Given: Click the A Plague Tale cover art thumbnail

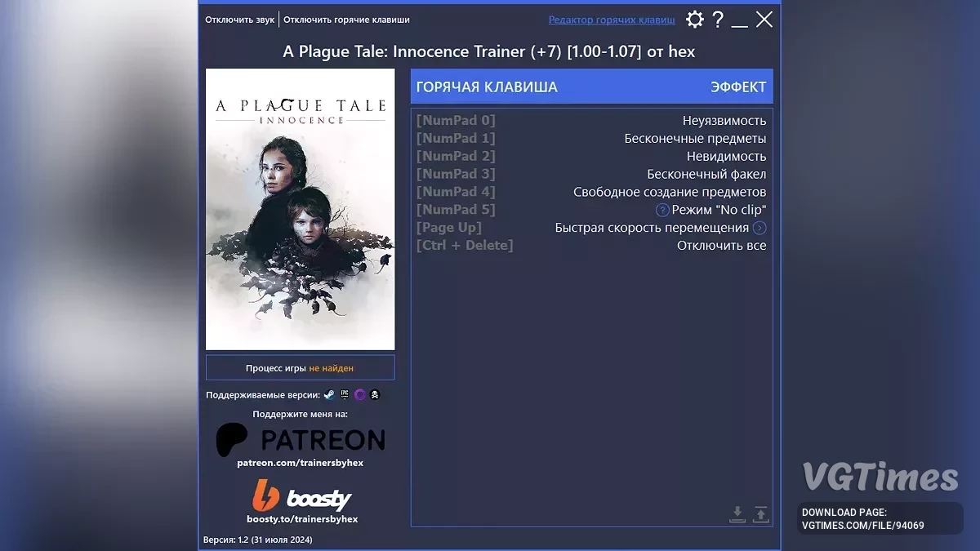Looking at the screenshot, I should (x=300, y=209).
